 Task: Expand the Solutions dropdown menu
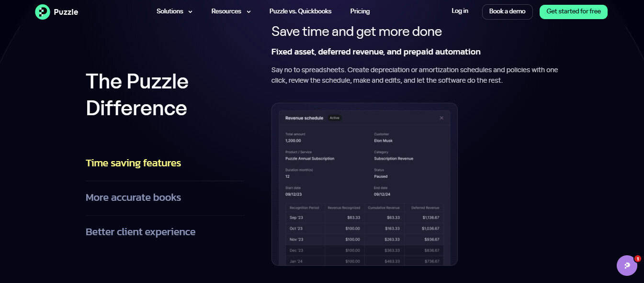pos(174,11)
